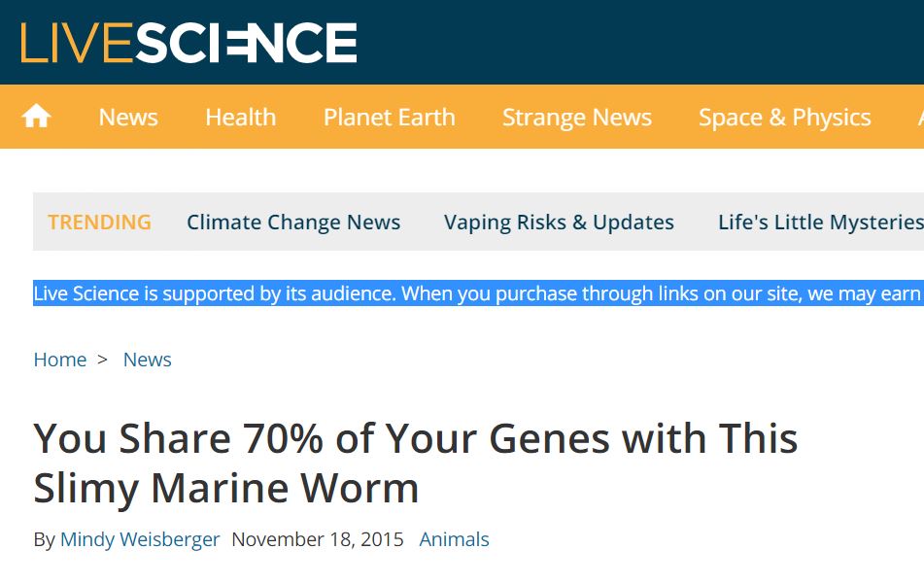
Task: Open Life's Little Mysteries trending link
Action: [x=821, y=223]
